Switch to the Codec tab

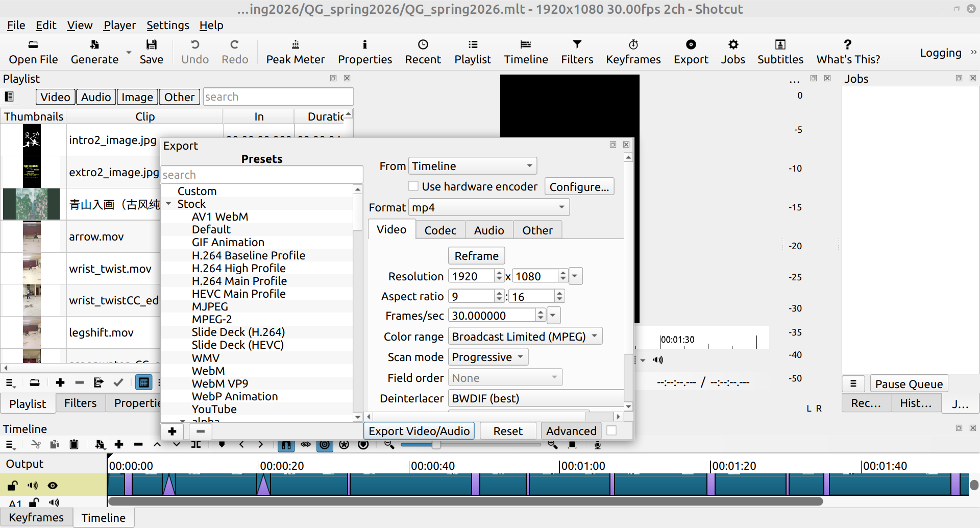440,230
